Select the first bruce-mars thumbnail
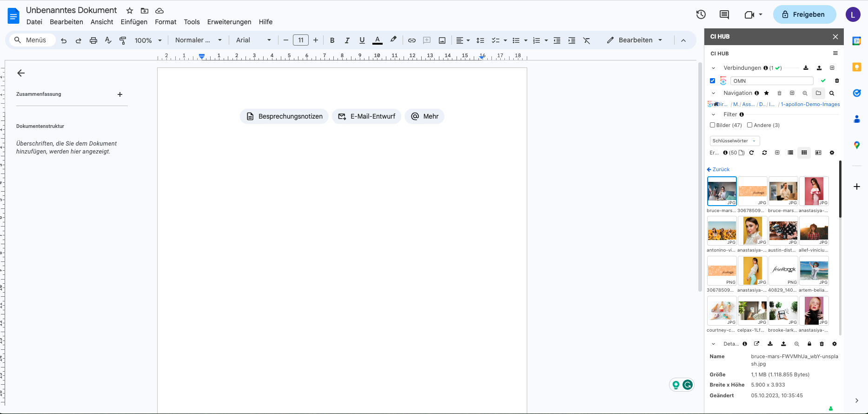868x414 pixels. point(722,191)
